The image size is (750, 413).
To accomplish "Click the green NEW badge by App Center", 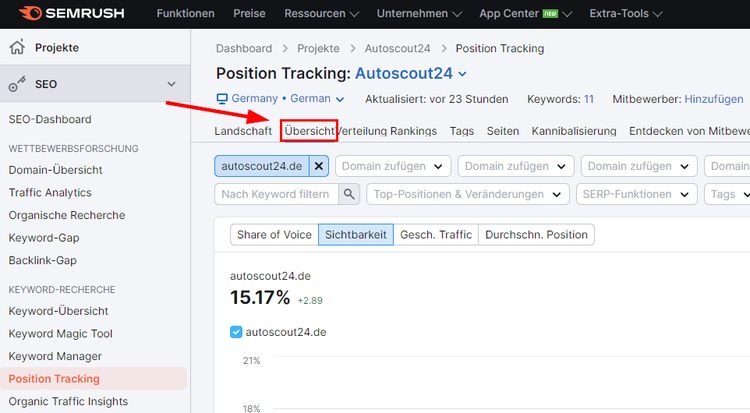I will [x=550, y=14].
